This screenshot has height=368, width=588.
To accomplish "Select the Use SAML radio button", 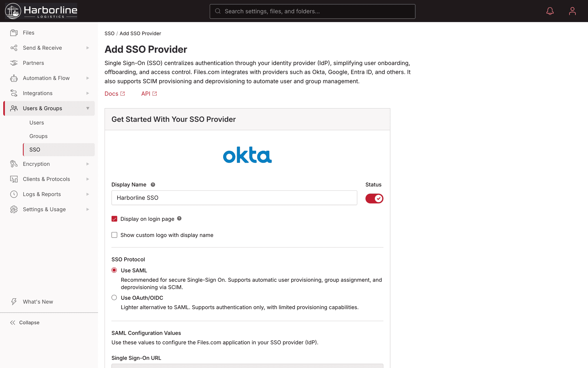I will click(x=114, y=270).
